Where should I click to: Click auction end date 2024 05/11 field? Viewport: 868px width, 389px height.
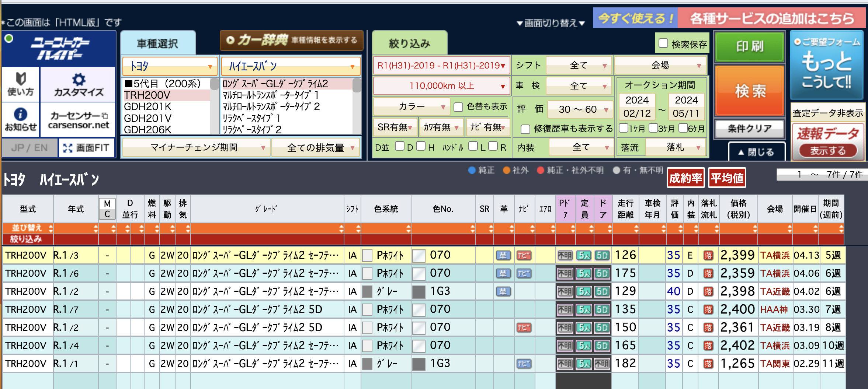[687, 107]
